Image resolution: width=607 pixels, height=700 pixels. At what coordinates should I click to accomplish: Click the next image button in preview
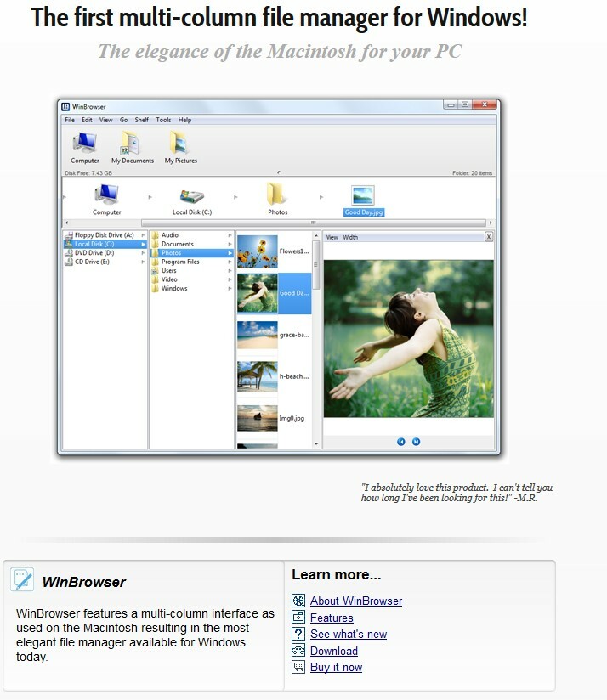pyautogui.click(x=416, y=442)
